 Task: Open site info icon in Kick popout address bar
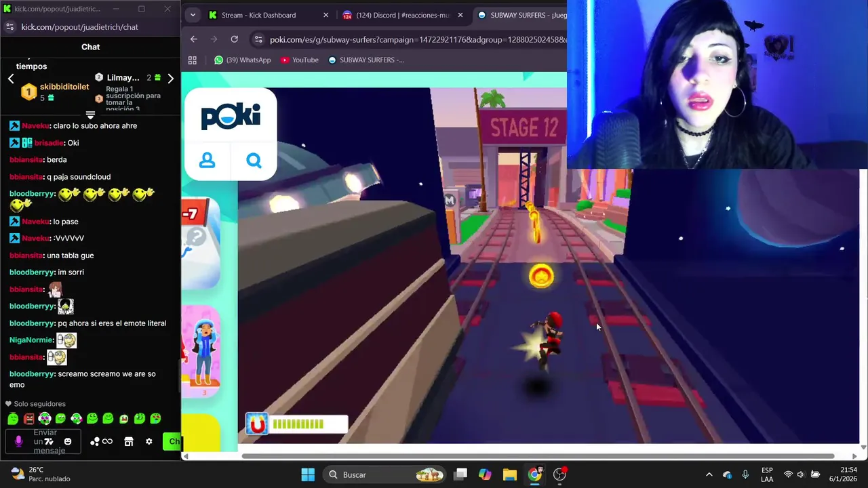(x=9, y=26)
